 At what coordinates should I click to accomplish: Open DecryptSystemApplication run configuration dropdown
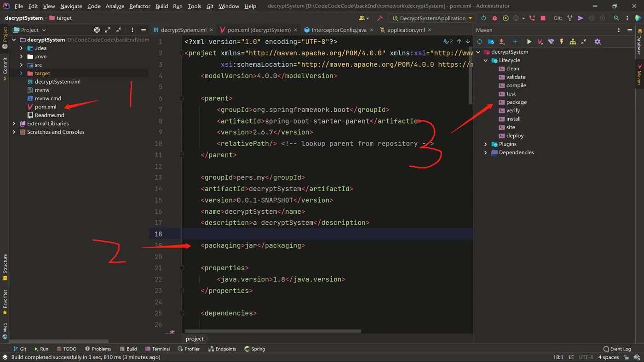[x=432, y=18]
